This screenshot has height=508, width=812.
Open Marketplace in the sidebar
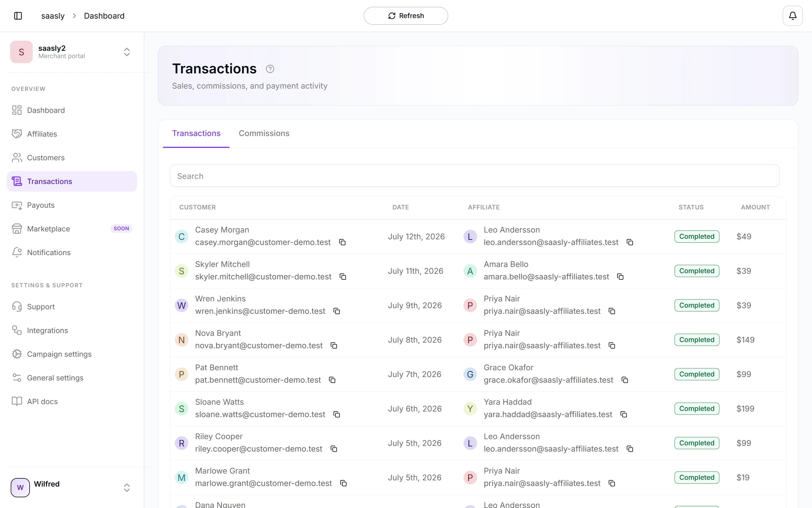[x=72, y=229]
